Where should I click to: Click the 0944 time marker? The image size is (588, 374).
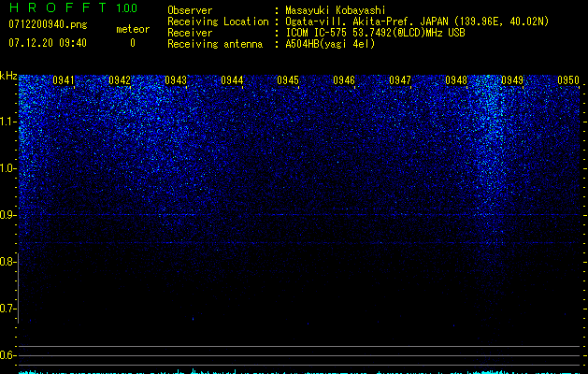tap(232, 80)
